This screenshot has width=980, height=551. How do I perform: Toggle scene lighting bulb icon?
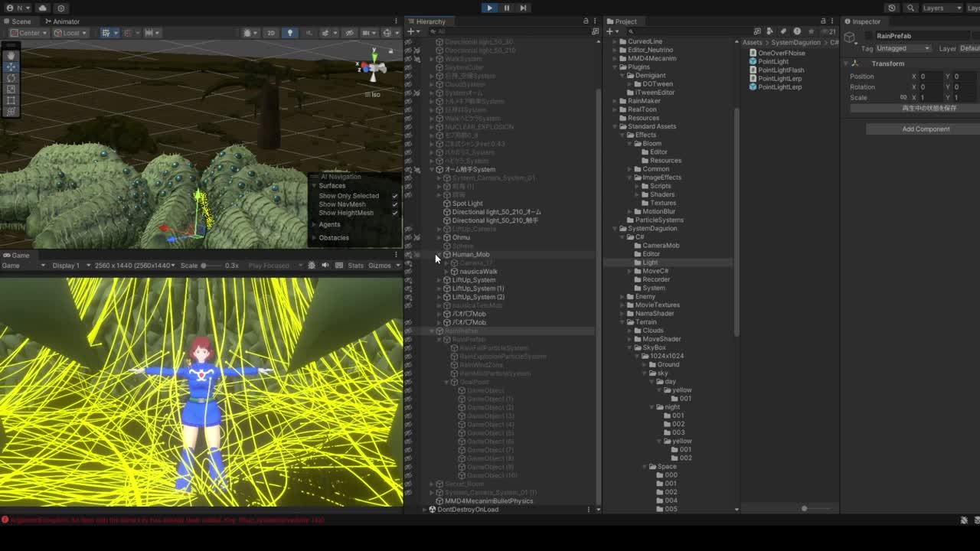pos(289,33)
